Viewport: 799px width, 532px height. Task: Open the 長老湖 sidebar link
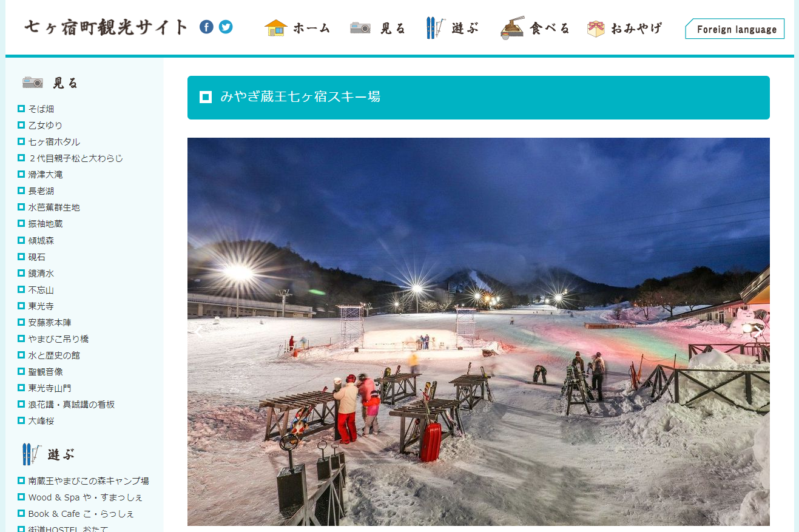click(41, 191)
